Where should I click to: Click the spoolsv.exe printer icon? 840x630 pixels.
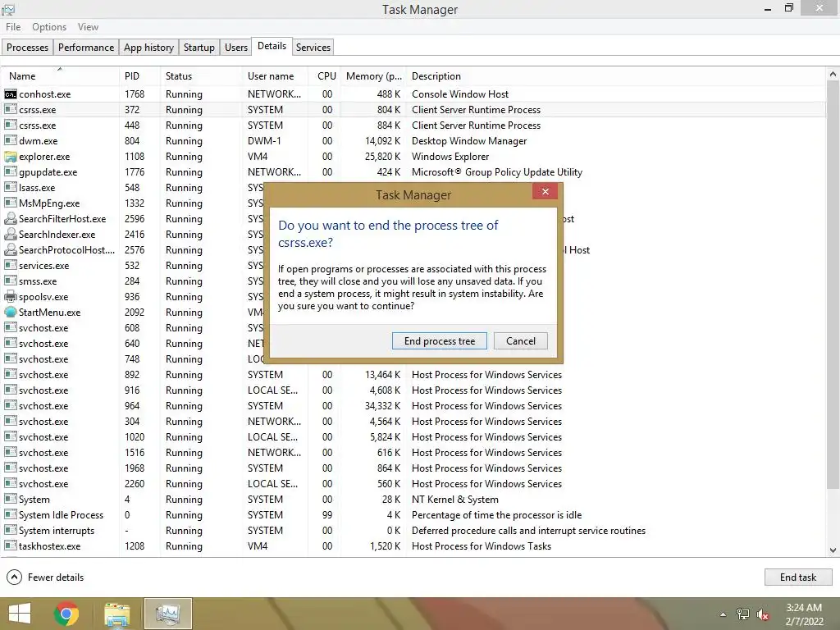pos(10,296)
